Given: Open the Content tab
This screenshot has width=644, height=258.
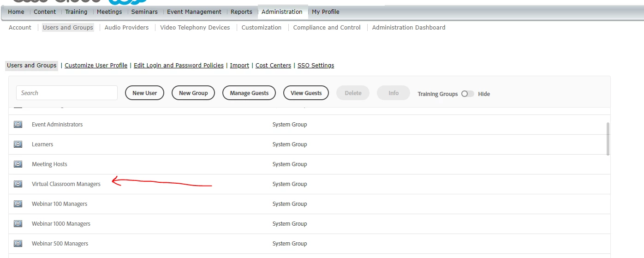Looking at the screenshot, I should point(45,12).
